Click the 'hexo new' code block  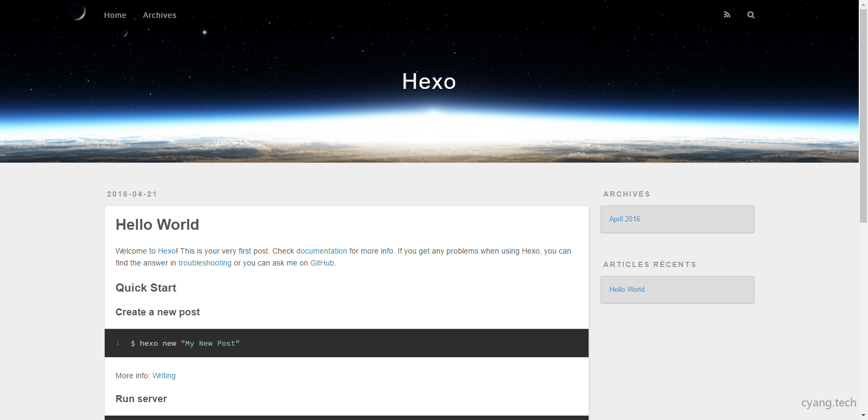(x=346, y=343)
